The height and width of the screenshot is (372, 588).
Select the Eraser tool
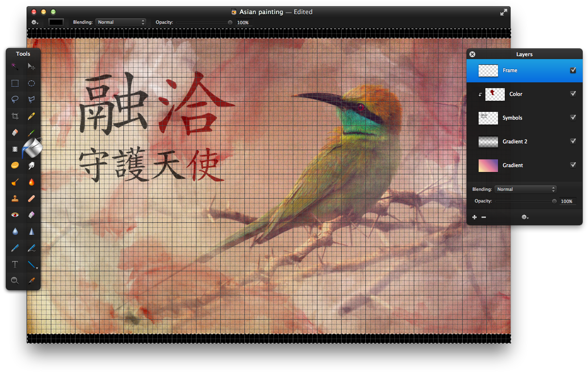pos(15,132)
